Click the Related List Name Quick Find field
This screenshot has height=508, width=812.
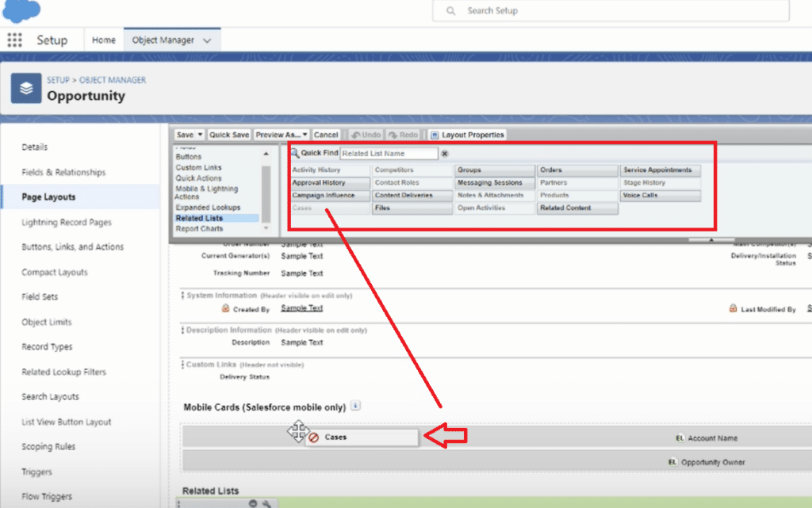click(389, 154)
